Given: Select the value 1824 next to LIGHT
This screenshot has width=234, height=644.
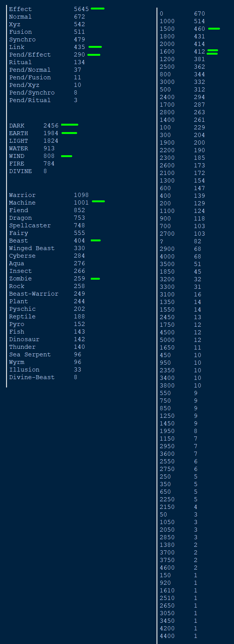Looking at the screenshot, I should click(x=51, y=141).
